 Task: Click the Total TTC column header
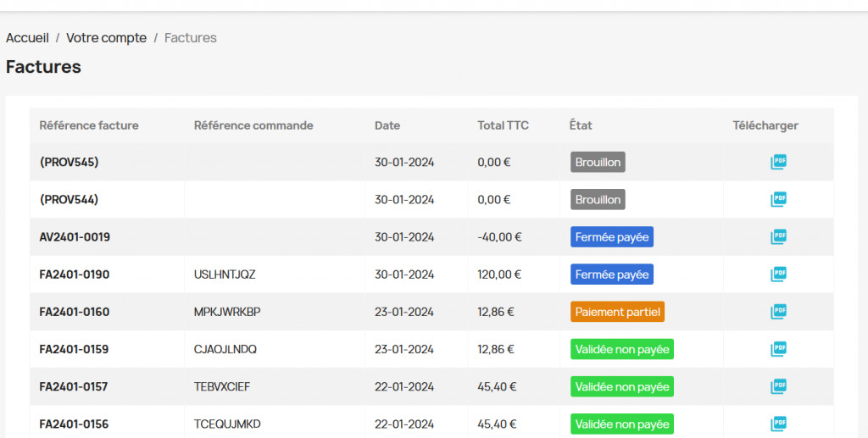coord(503,125)
